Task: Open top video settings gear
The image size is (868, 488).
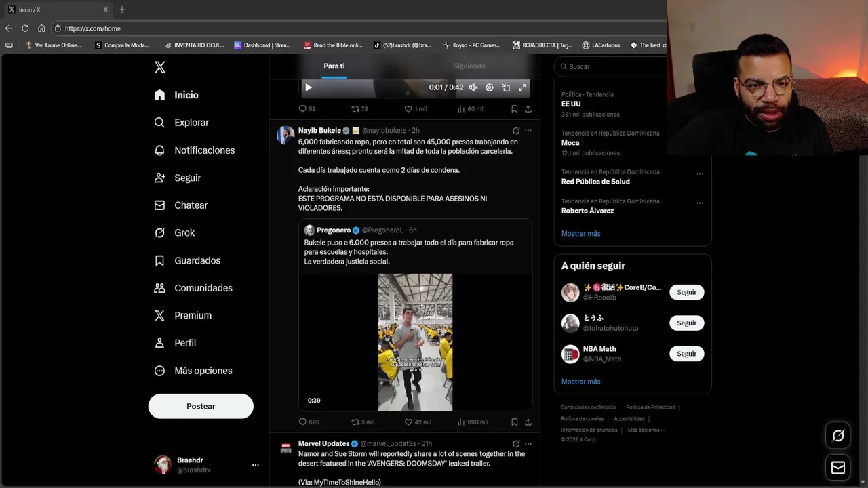Action: tap(490, 87)
